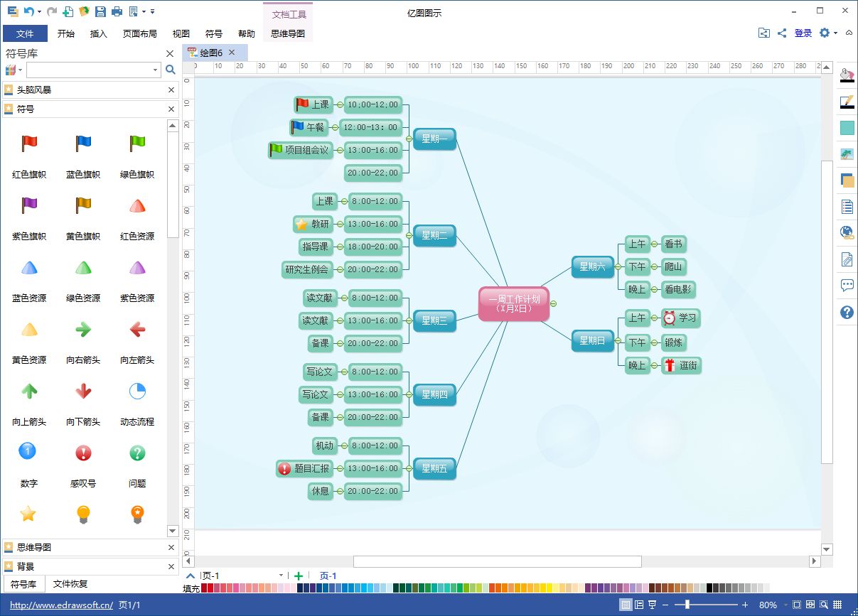This screenshot has height=616, width=858.
Task: Click the zoom slider handle
Action: 687,605
